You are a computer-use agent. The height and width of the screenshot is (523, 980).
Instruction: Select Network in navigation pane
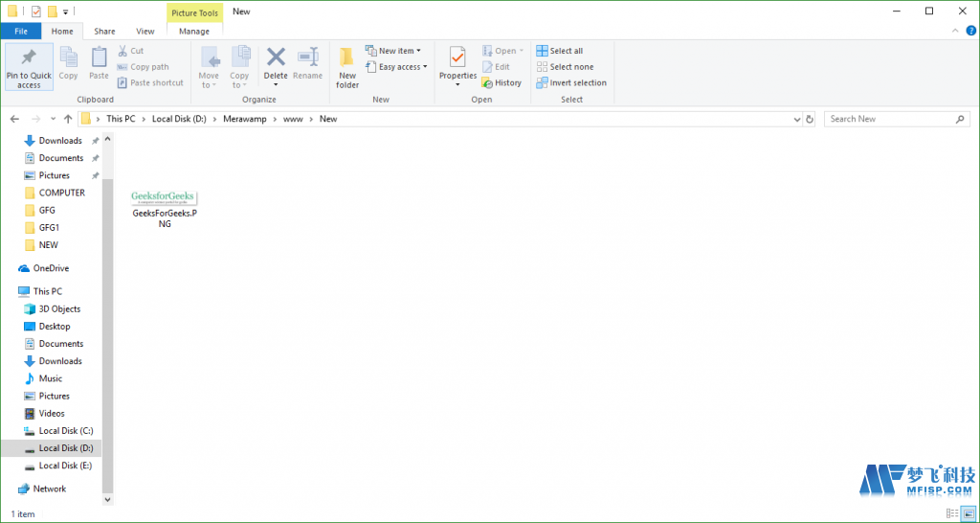(50, 489)
